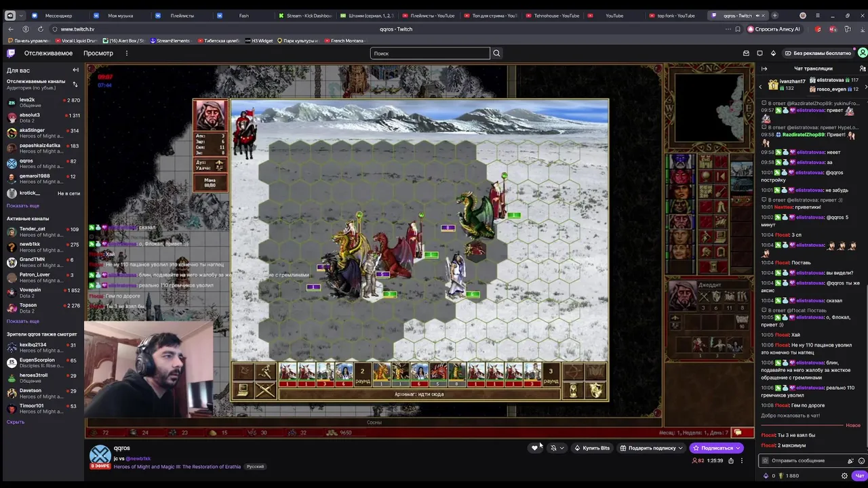Click the 'Русский' language tag
868x488 pixels.
coord(255,466)
